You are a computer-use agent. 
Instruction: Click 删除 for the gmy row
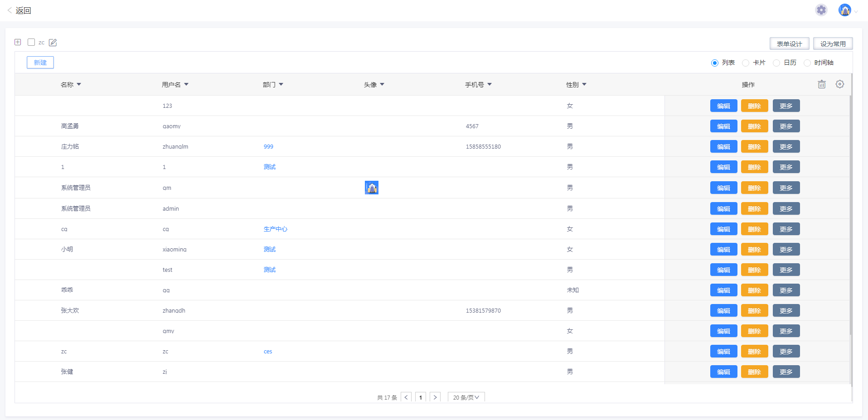point(754,331)
